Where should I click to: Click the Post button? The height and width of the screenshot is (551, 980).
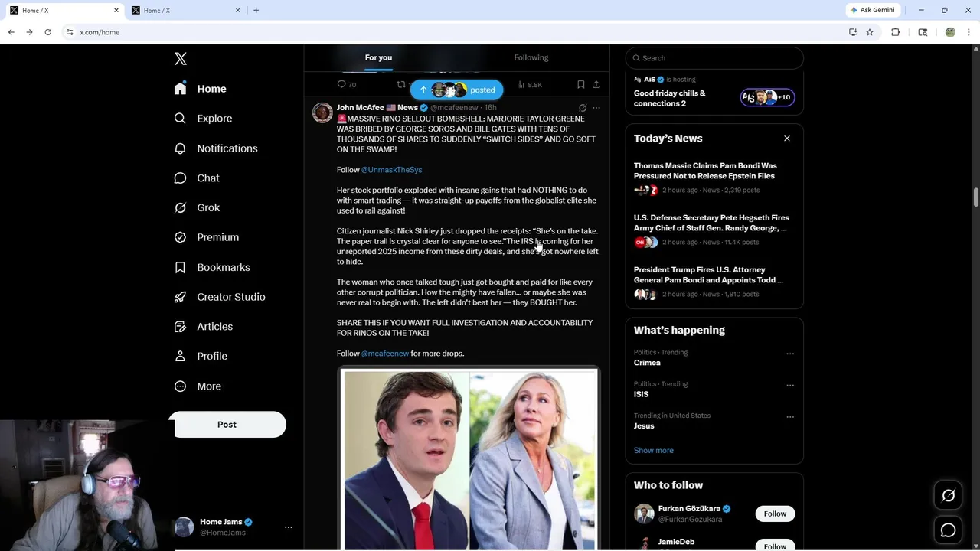(x=227, y=425)
